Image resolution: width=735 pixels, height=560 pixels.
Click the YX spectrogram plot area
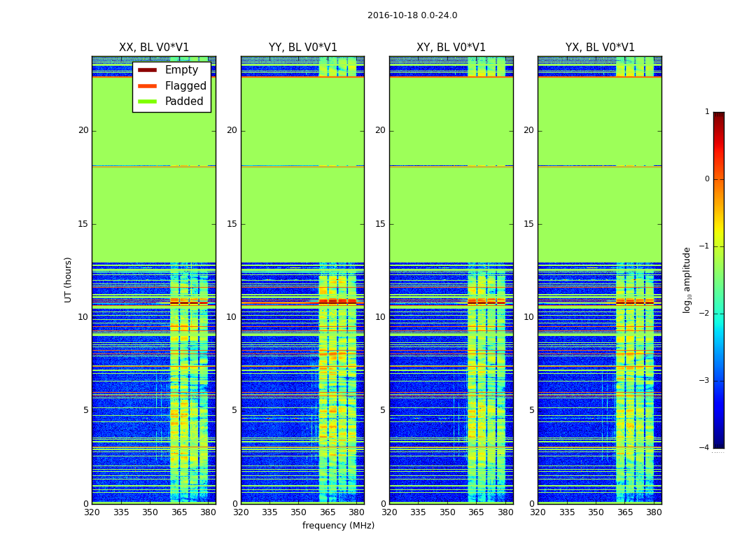point(600,280)
